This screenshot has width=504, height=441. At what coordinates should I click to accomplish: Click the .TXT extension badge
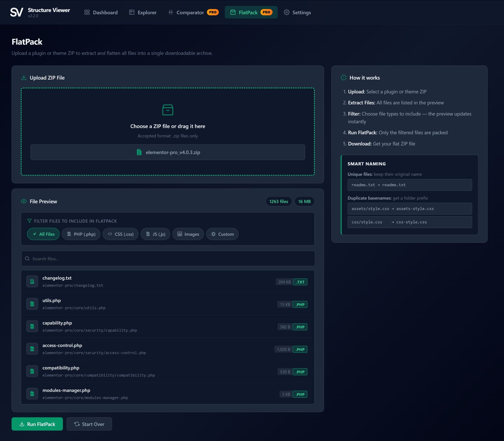(x=300, y=282)
